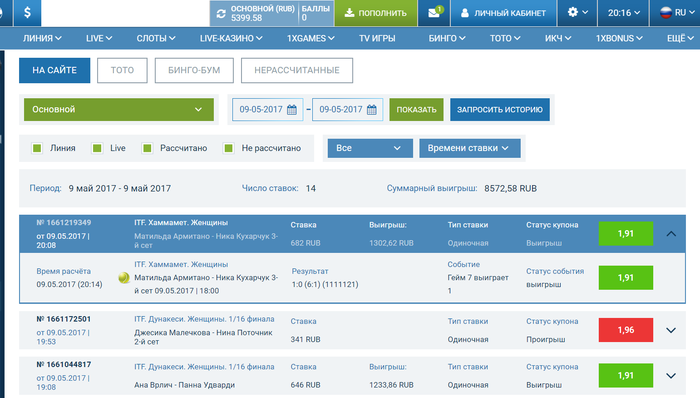Open the LIVE-КАЗИНО menu
This screenshot has height=398, width=700.
coord(231,38)
